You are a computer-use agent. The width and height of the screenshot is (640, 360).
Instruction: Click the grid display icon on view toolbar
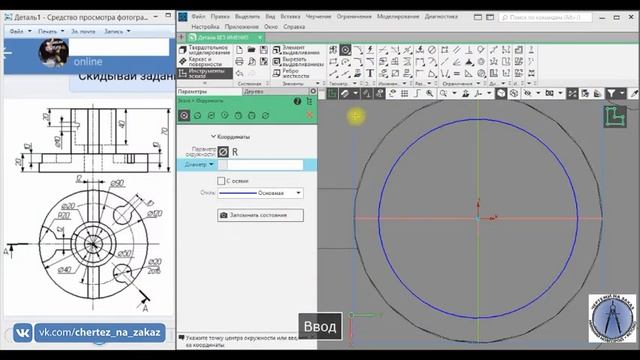point(404,93)
